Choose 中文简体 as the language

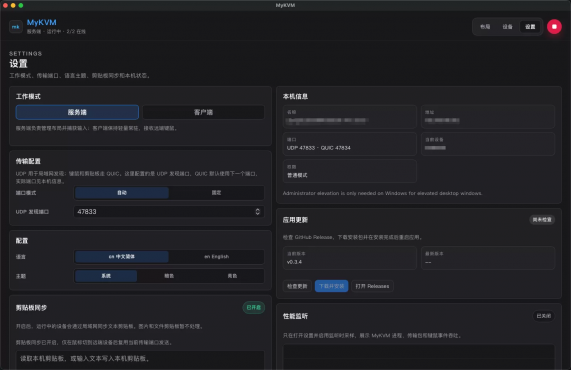pos(122,257)
